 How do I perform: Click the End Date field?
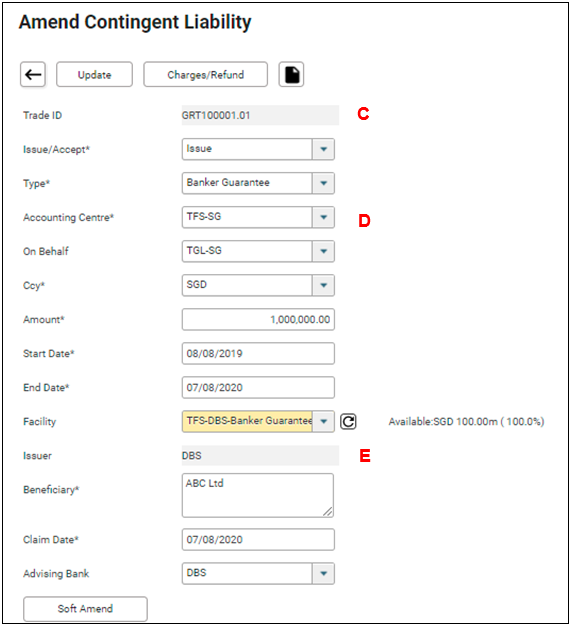(258, 387)
